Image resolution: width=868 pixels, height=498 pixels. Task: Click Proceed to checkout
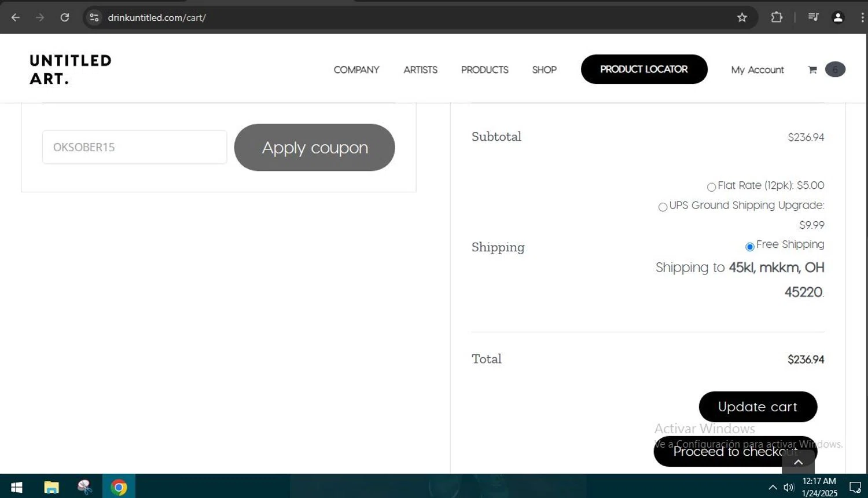(x=735, y=451)
